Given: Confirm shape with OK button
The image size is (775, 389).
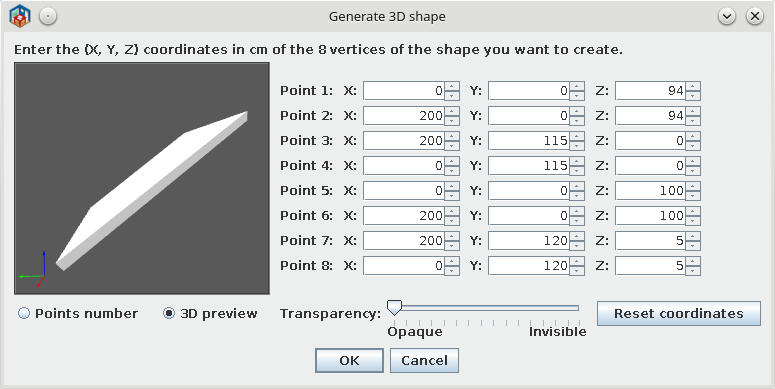Looking at the screenshot, I should [x=349, y=360].
